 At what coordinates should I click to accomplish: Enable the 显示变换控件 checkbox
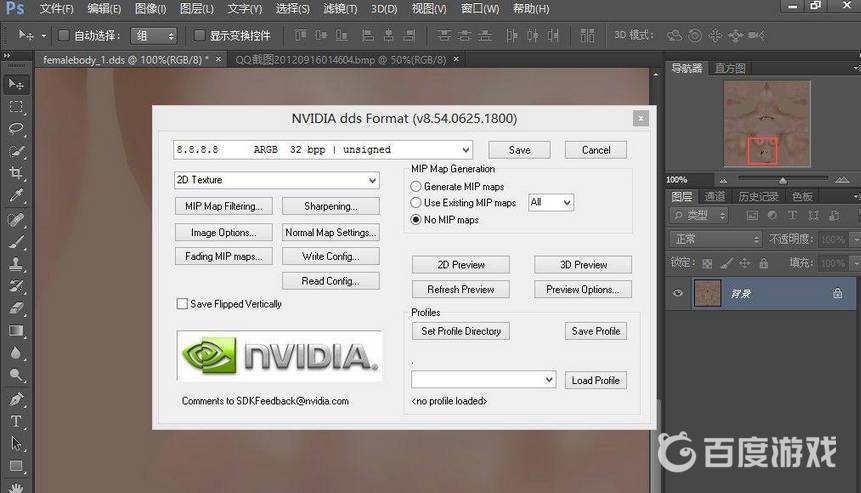199,36
